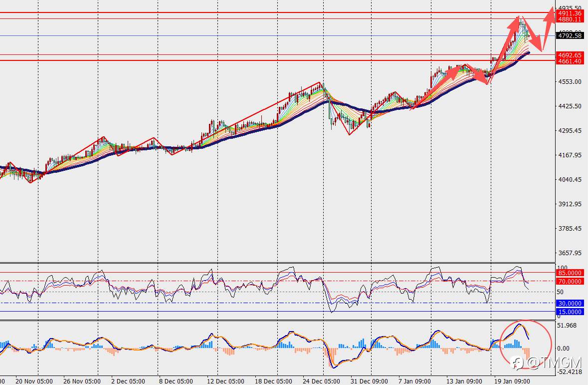Click the 26 Nov 05:00 time label
The image size is (588, 385).
(82, 381)
